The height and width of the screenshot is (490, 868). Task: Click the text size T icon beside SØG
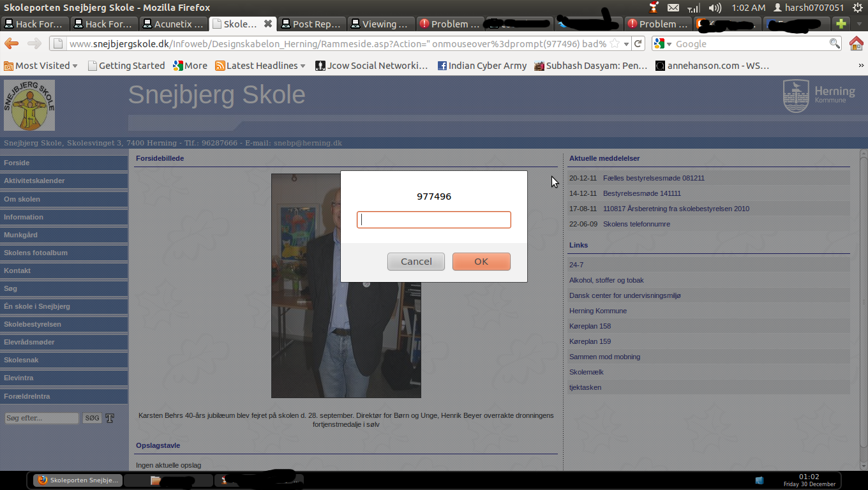pos(110,418)
